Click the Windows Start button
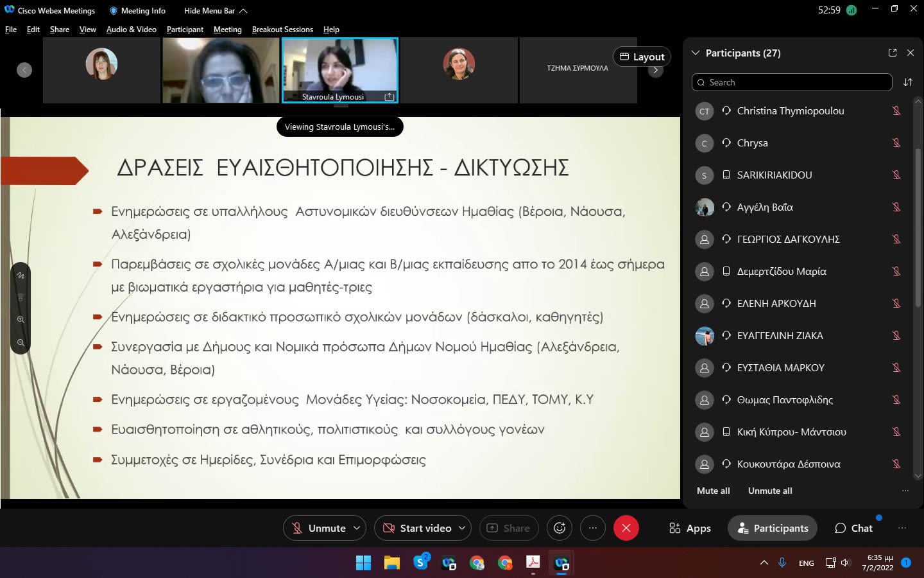This screenshot has width=924, height=578. pyautogui.click(x=364, y=563)
